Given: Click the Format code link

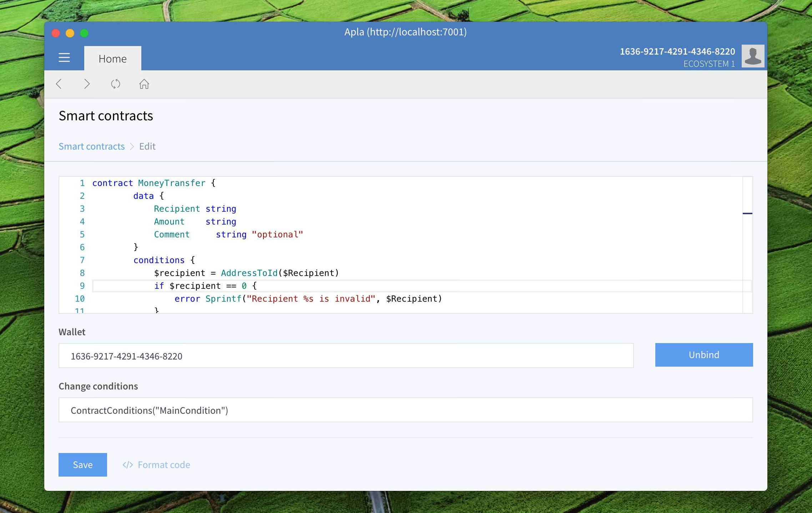Looking at the screenshot, I should (x=164, y=465).
